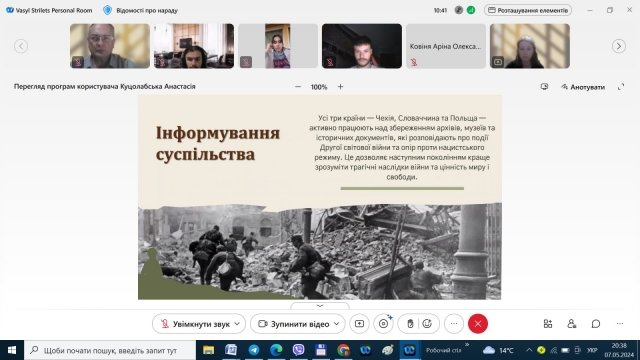Open Telegram from the taskbar

[x=254, y=350]
